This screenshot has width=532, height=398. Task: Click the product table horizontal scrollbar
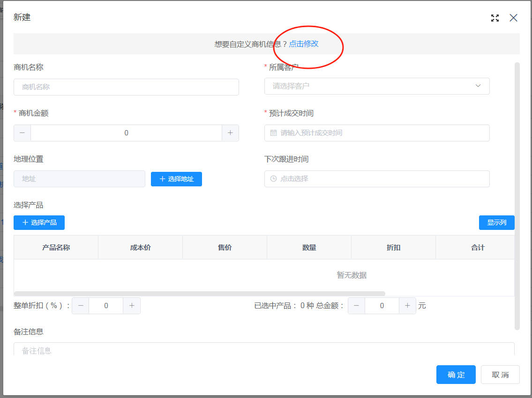[199, 294]
